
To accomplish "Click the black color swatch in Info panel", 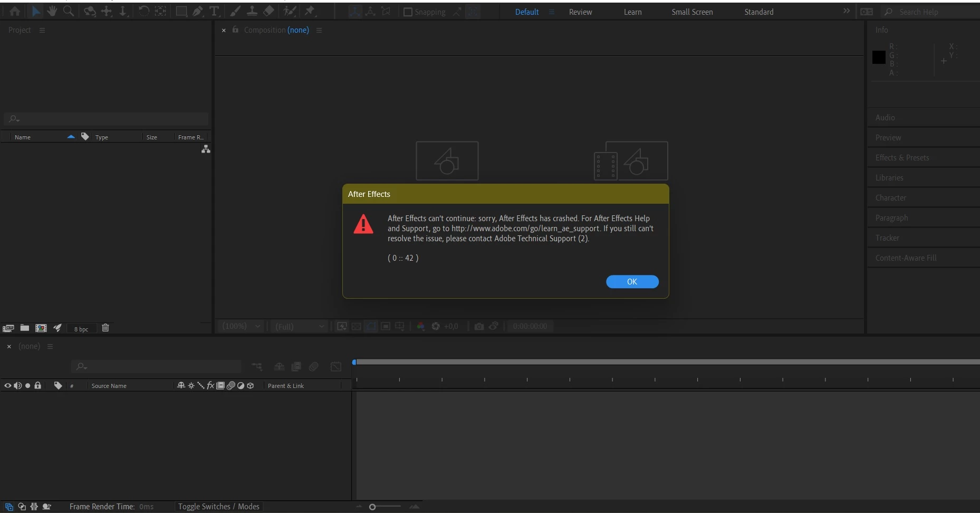I will click(879, 57).
